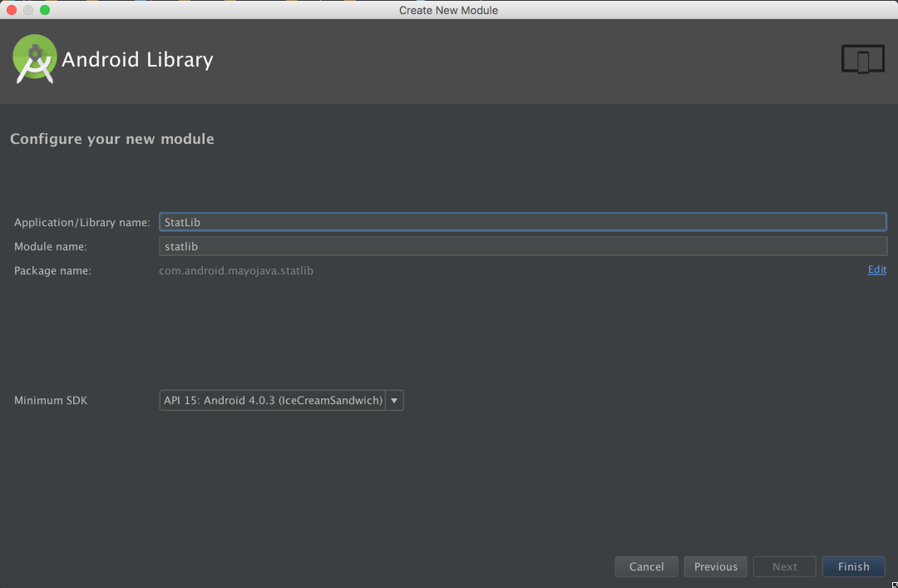Finish creating the Android Library module
The height and width of the screenshot is (588, 898).
pos(853,566)
